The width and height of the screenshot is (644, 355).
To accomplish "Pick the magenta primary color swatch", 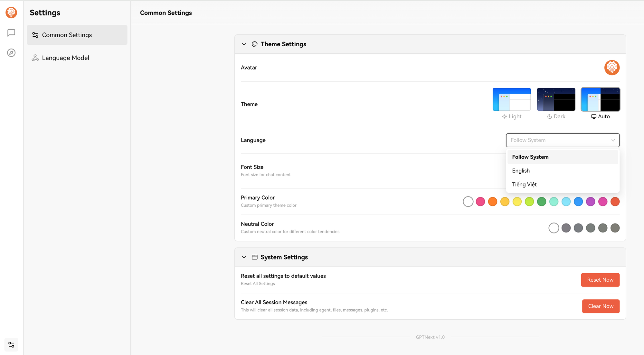I will pyautogui.click(x=603, y=202).
